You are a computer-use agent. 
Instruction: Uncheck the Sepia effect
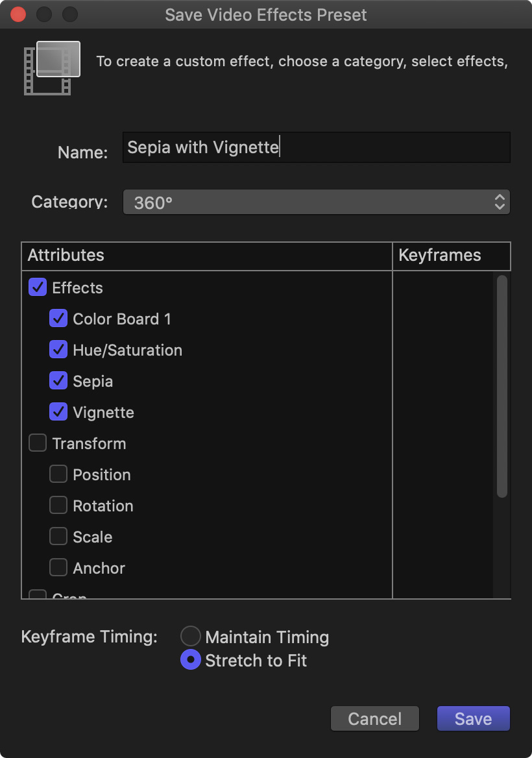click(58, 381)
